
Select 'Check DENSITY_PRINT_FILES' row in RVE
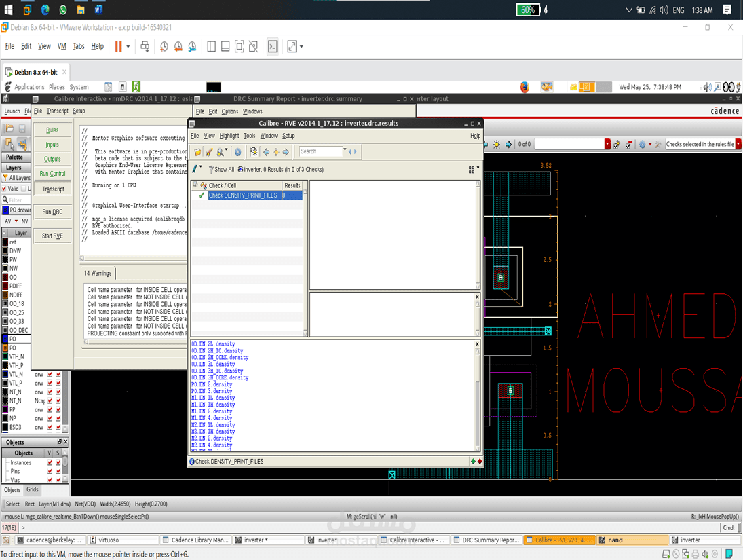click(x=254, y=195)
